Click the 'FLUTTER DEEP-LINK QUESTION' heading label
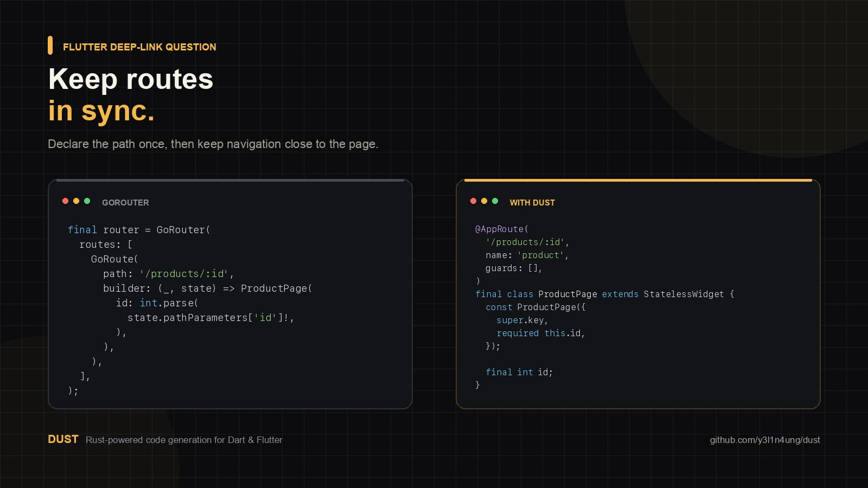This screenshot has width=868, height=488. (x=139, y=47)
